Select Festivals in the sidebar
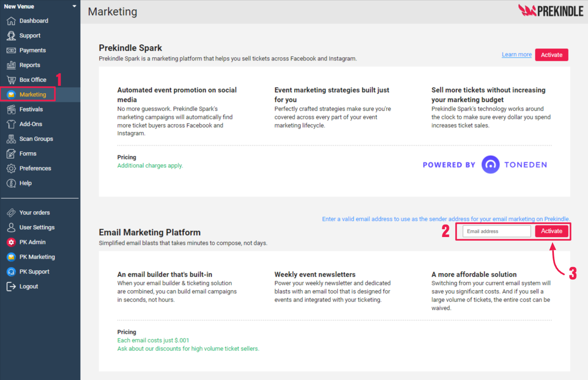Screen dimensions: 588x380 point(31,109)
